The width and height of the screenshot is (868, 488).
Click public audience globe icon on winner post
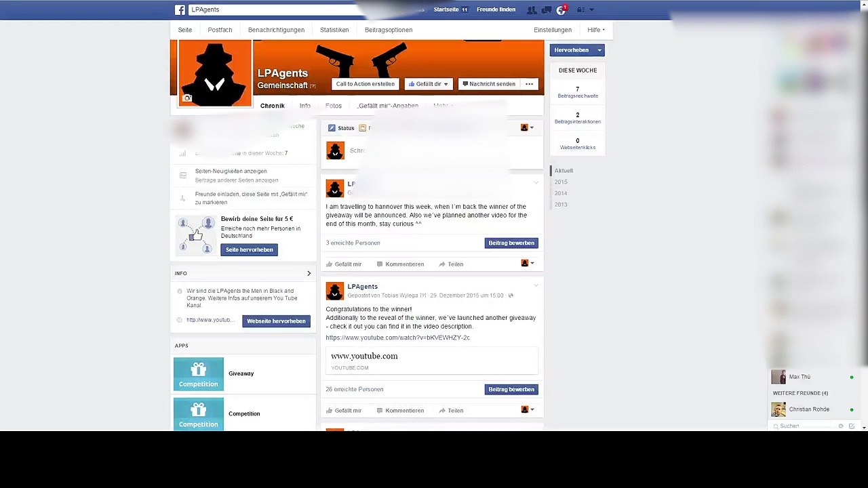[511, 296]
